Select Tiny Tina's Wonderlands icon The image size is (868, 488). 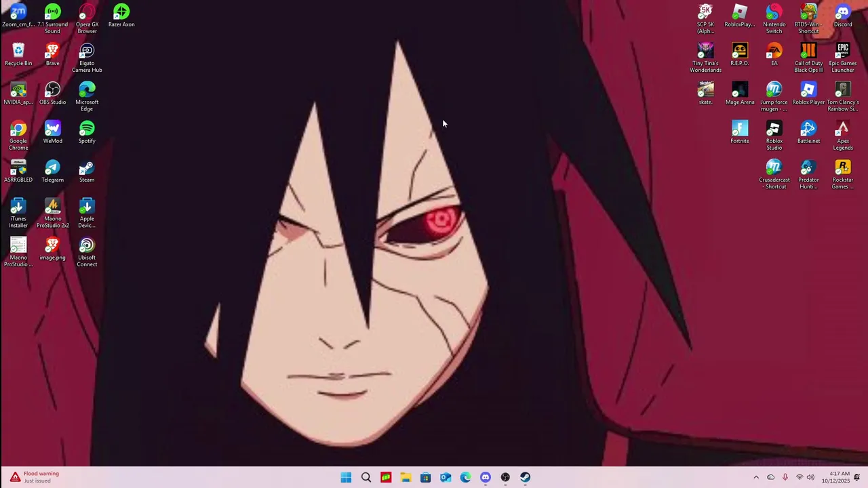click(x=705, y=58)
